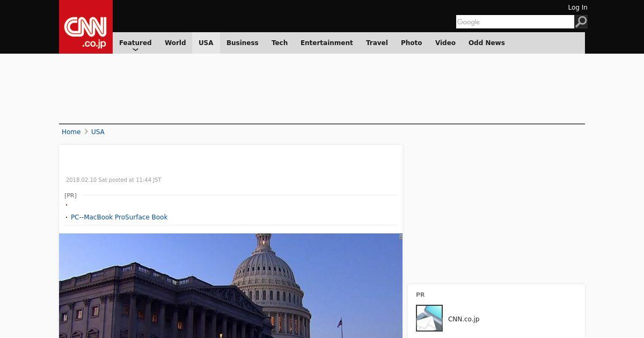Open the PC--MacBook ProSurface Book link

[x=119, y=217]
